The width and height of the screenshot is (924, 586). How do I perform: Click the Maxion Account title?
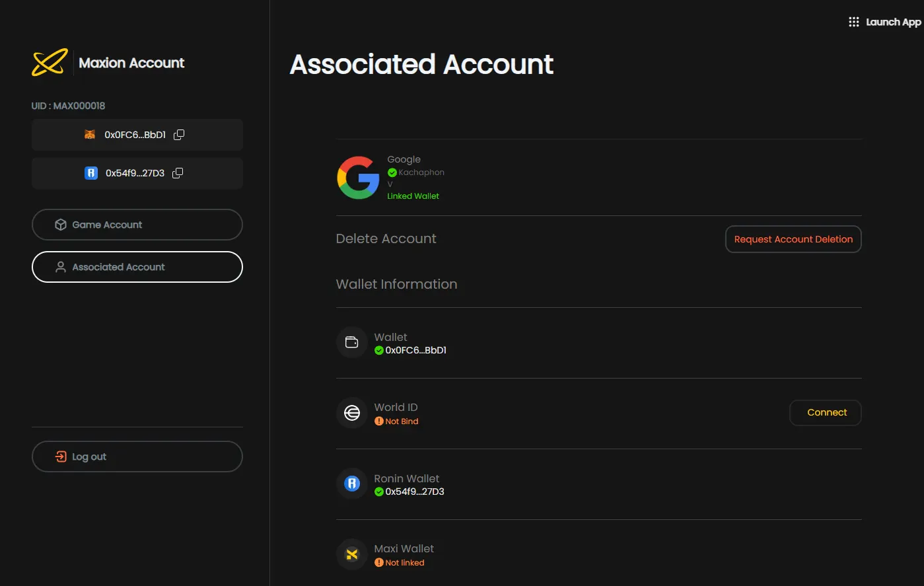(131, 63)
